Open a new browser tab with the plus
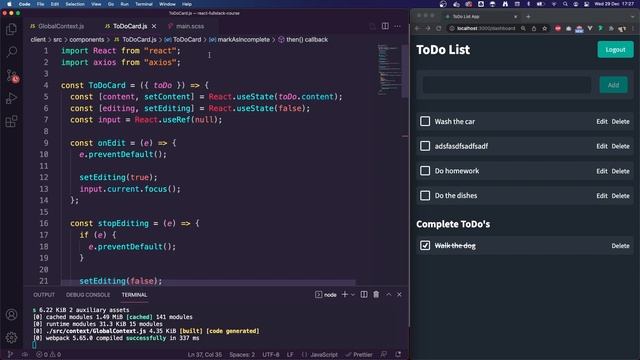 pos(528,16)
